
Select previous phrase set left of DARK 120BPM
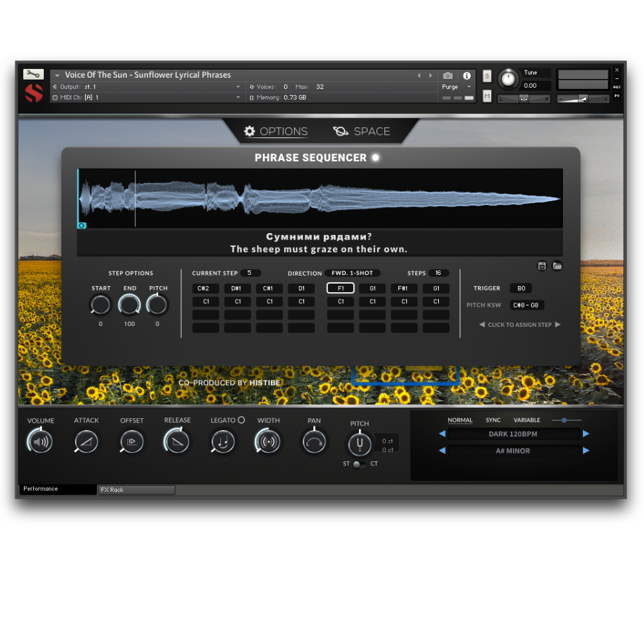pyautogui.click(x=442, y=434)
